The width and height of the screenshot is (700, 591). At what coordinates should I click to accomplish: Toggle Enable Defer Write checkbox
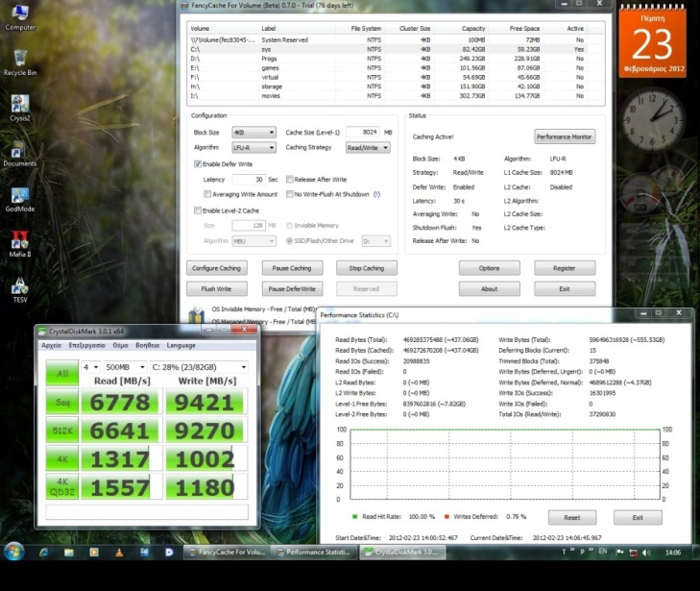point(197,164)
